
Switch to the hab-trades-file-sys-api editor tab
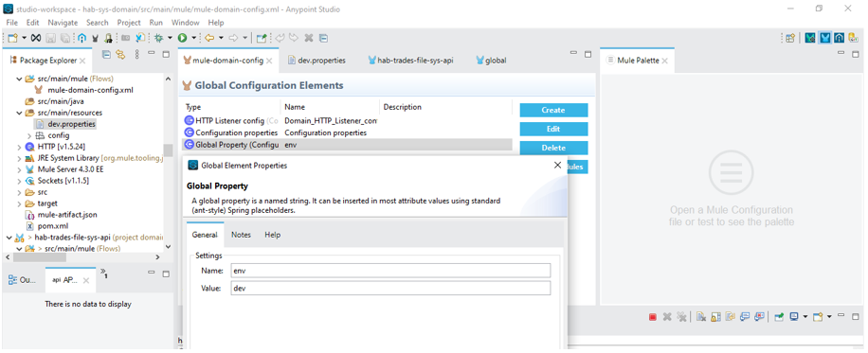click(410, 61)
